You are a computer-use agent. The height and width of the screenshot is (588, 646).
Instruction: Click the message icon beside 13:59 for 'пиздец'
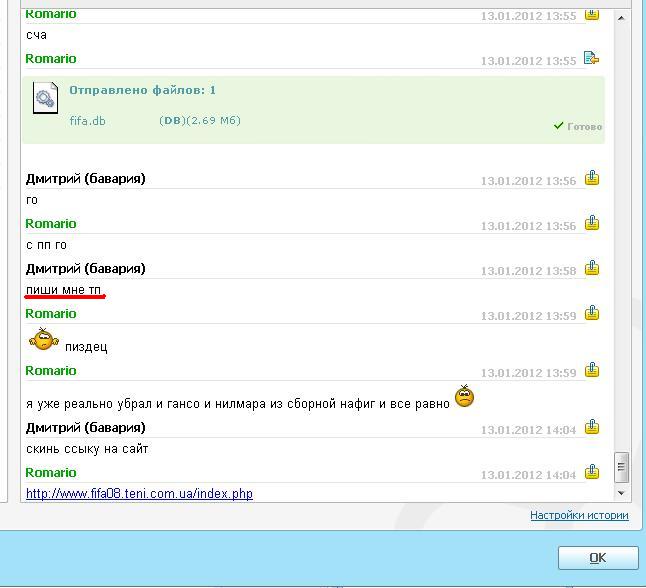click(592, 313)
